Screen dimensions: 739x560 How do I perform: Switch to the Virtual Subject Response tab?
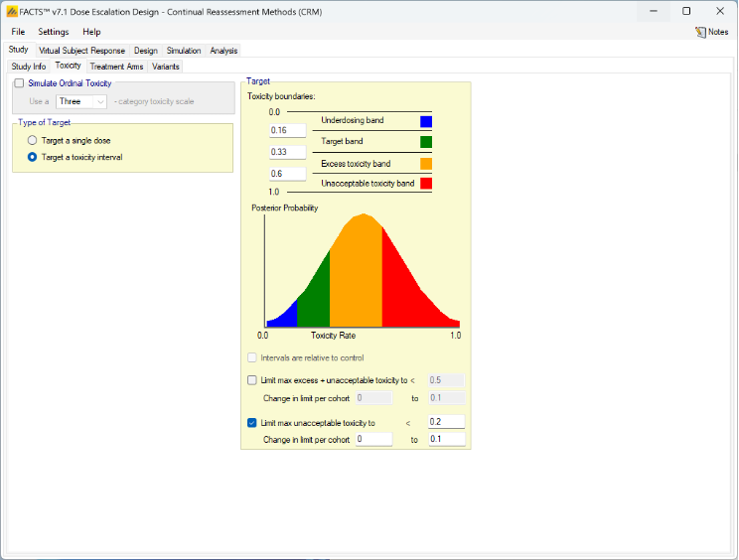coord(82,51)
